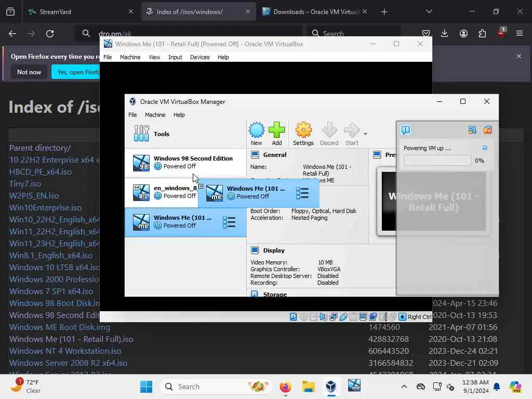The height and width of the screenshot is (399, 532).
Task: Collapse the General section header
Action: 274,155
